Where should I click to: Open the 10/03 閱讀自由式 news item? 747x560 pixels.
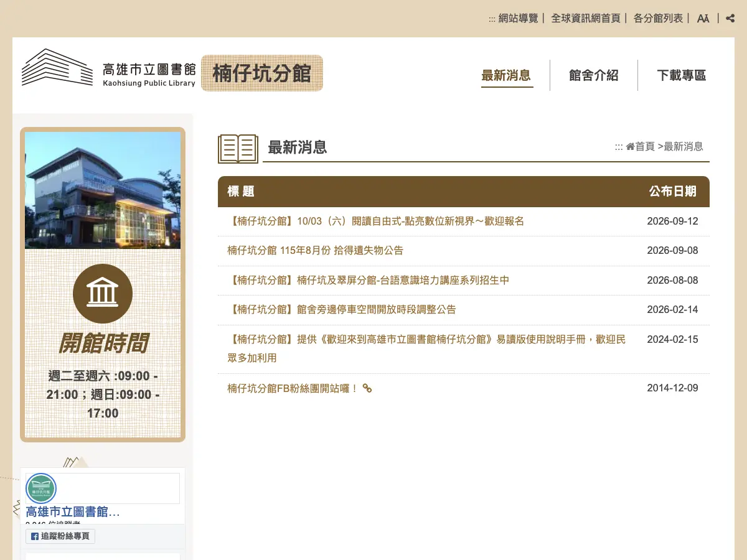(376, 221)
